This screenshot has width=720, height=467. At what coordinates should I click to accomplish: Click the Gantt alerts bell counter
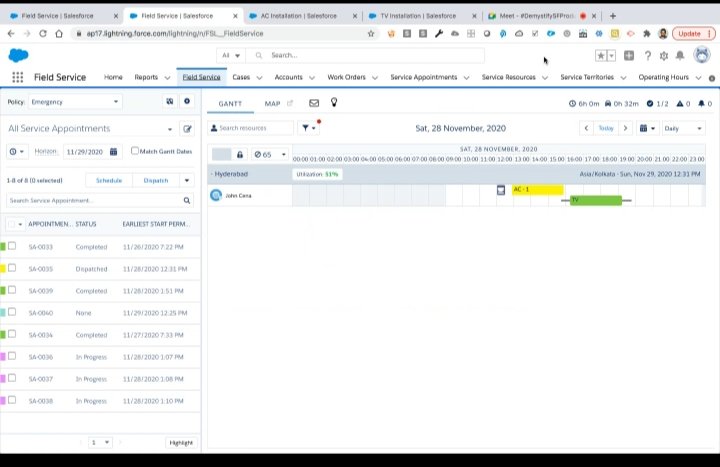[705, 104]
